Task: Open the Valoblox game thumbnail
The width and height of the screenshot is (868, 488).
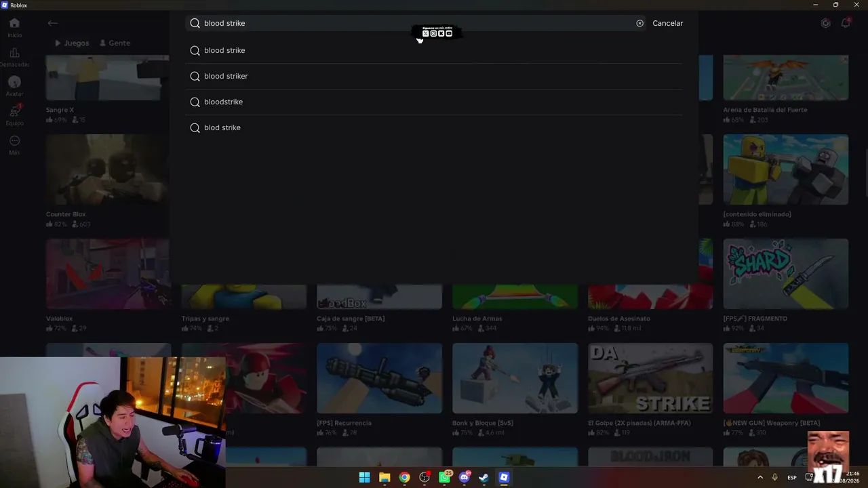Action: coord(107,274)
